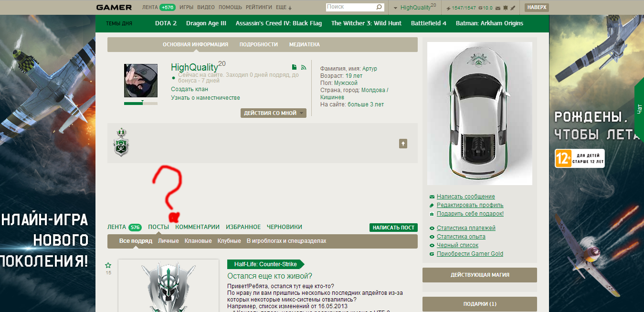Open ЛЕНТА +576 in top menu
Screen dimensions: 644x312
(159, 8)
